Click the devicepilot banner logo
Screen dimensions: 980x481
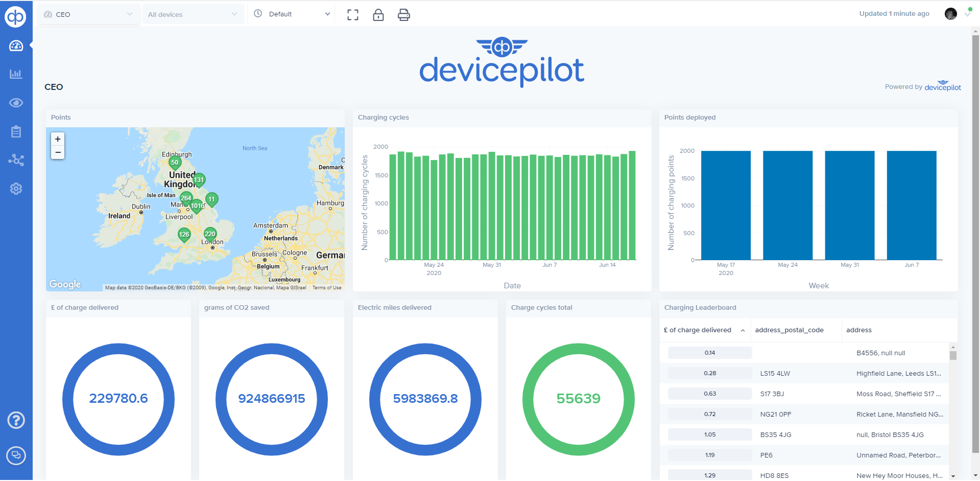tap(502, 61)
